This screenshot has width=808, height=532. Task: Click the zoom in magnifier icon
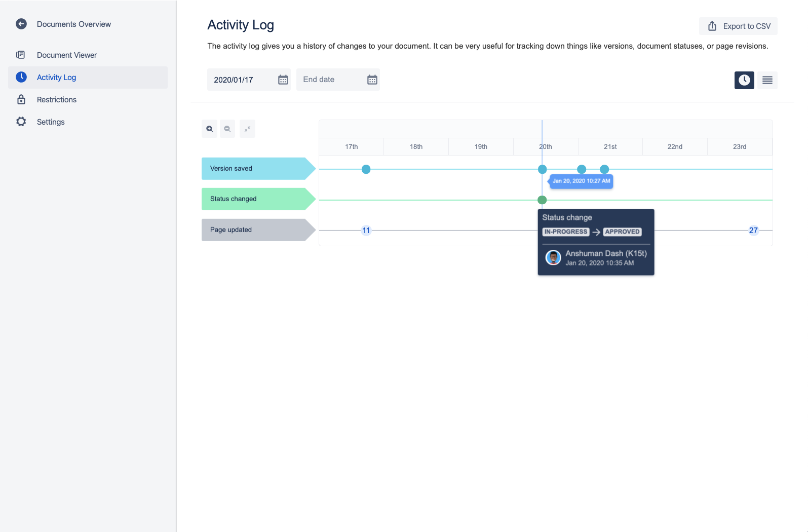(209, 129)
